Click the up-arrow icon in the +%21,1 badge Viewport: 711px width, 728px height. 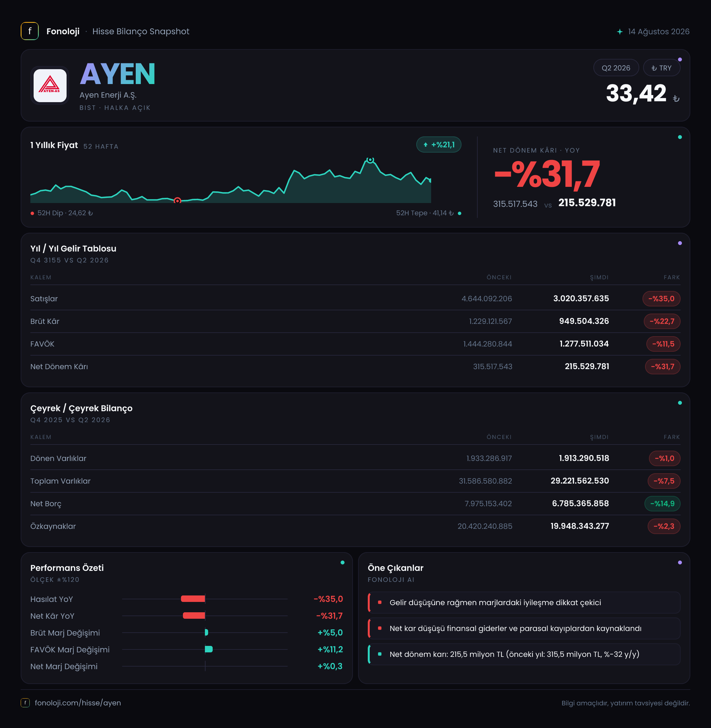pyautogui.click(x=425, y=145)
